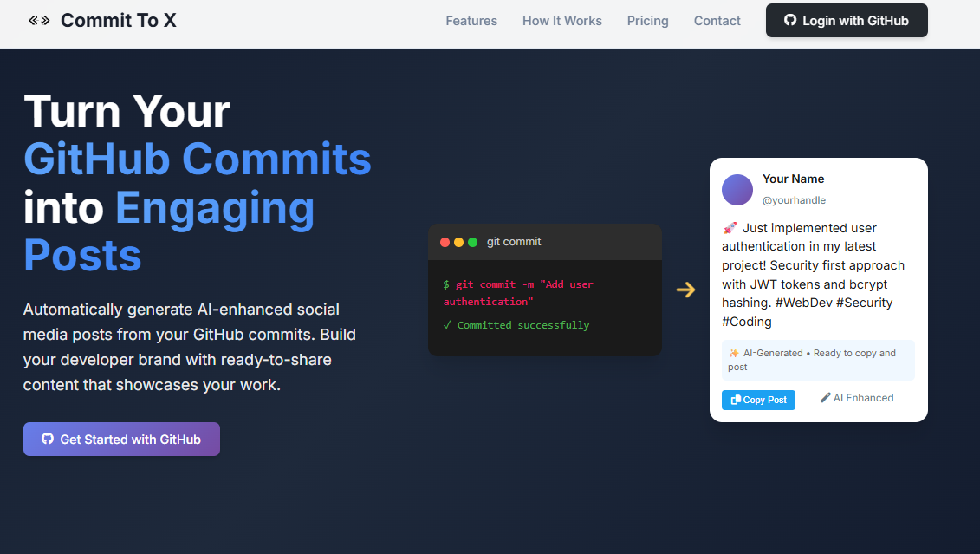Click the purple profile avatar circle
Image resolution: width=980 pixels, height=554 pixels.
pyautogui.click(x=737, y=189)
